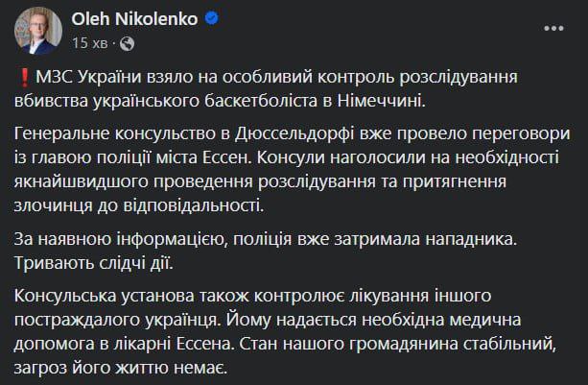
Task: Click the phrase "загроз його життю немає"
Action: (x=120, y=368)
